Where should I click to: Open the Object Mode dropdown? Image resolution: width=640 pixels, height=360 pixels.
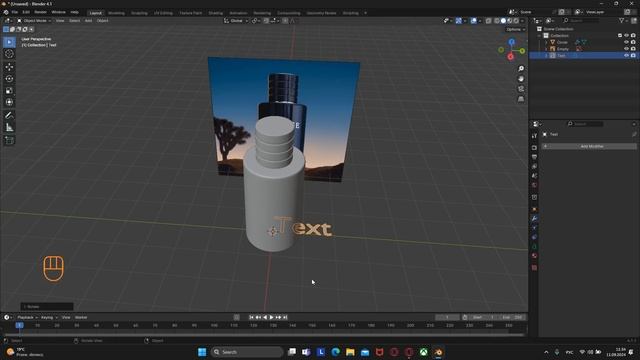coord(34,20)
